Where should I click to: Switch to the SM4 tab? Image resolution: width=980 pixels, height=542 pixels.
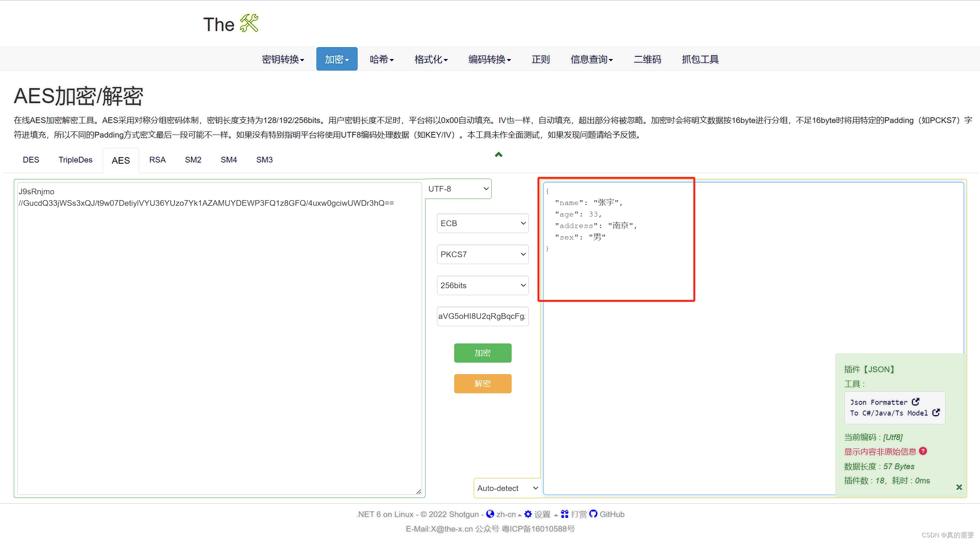[x=228, y=160]
